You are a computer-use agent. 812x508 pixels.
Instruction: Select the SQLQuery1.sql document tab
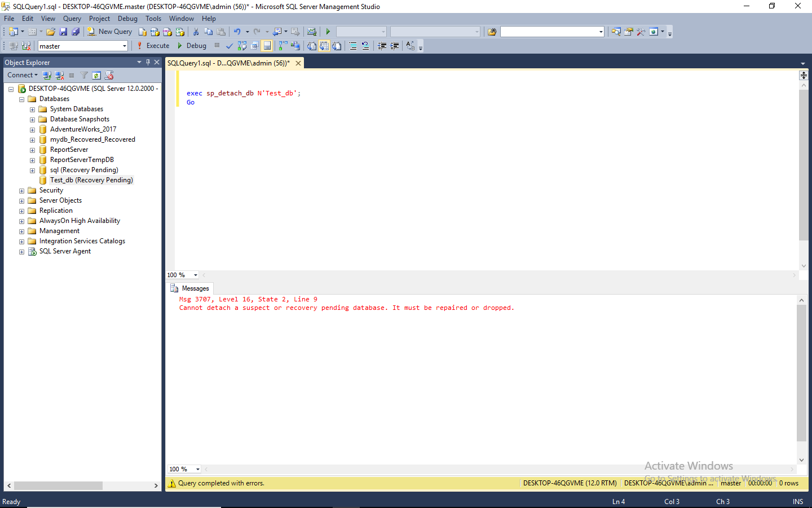[x=228, y=63]
